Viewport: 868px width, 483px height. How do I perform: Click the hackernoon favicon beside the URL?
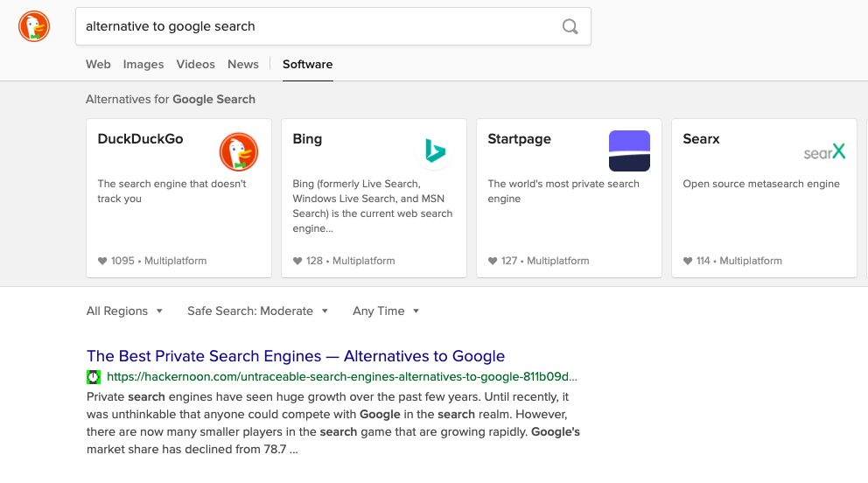point(94,377)
